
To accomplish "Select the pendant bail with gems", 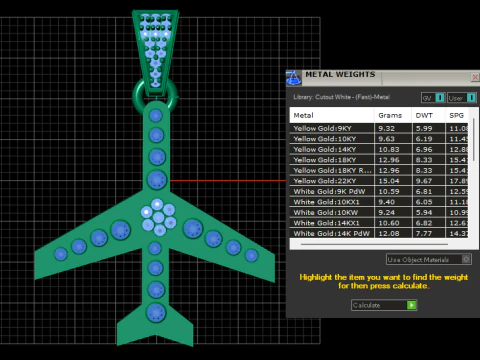I will (x=156, y=52).
